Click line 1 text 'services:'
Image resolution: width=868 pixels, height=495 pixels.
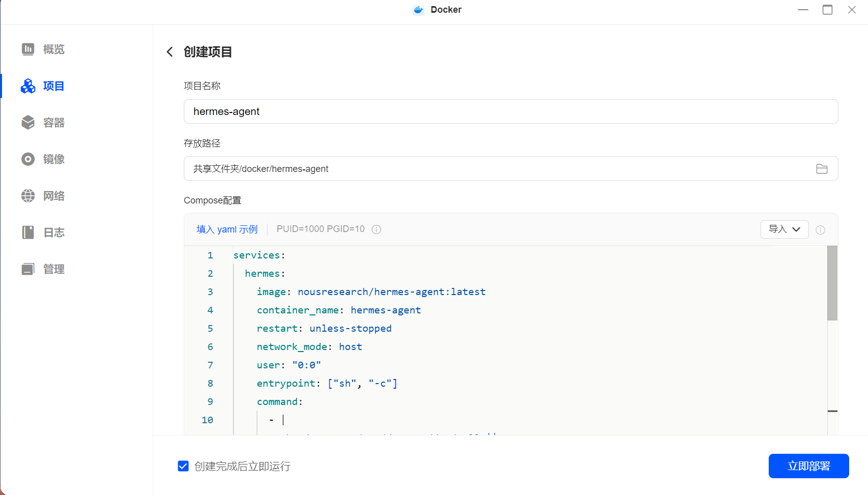(x=259, y=255)
